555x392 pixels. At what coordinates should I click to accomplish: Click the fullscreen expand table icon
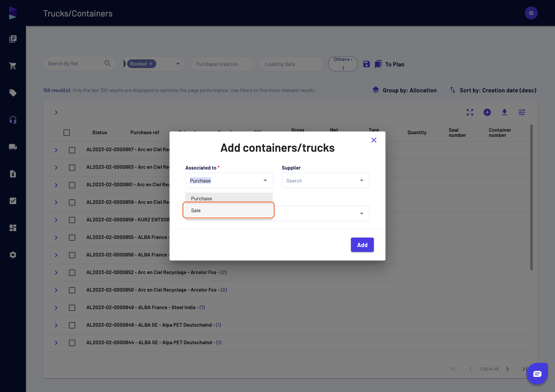pos(470,112)
